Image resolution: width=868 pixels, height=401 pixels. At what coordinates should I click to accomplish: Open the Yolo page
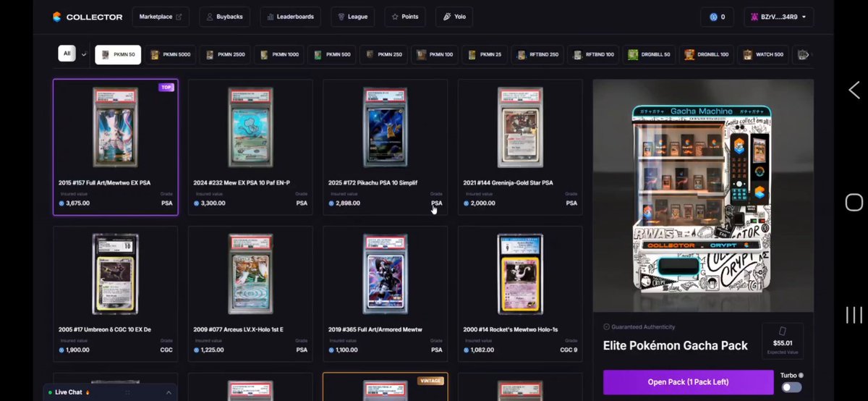pyautogui.click(x=455, y=17)
